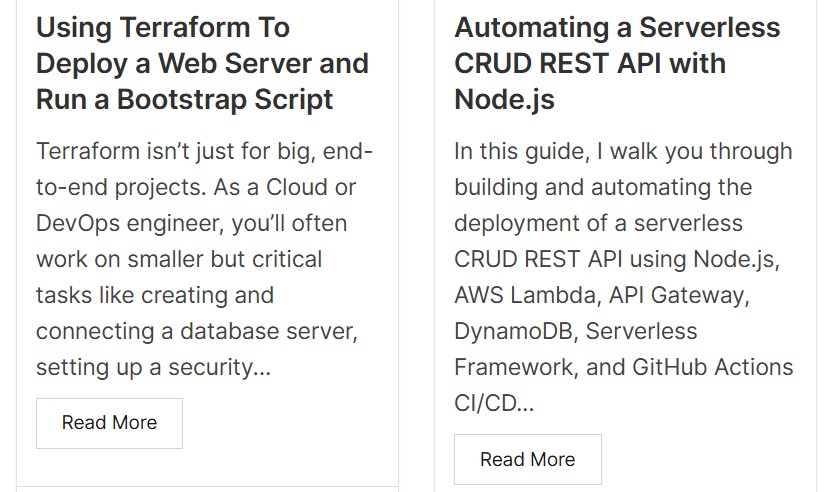Click "Framework" in the Serverless excerpt

point(514,367)
